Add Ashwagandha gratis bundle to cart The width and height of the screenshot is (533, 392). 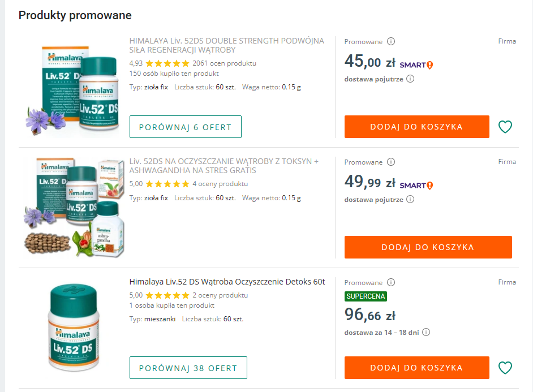428,247
